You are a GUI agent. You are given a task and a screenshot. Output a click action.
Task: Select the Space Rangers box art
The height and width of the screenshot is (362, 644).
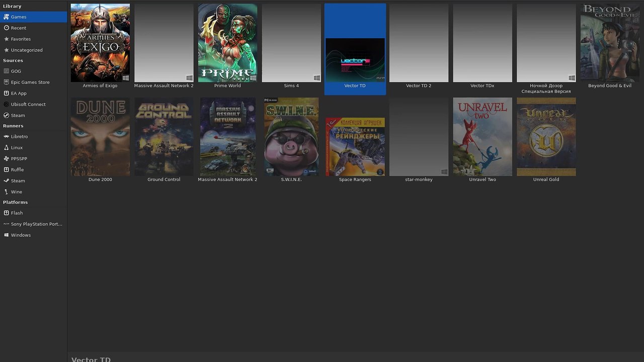355,147
